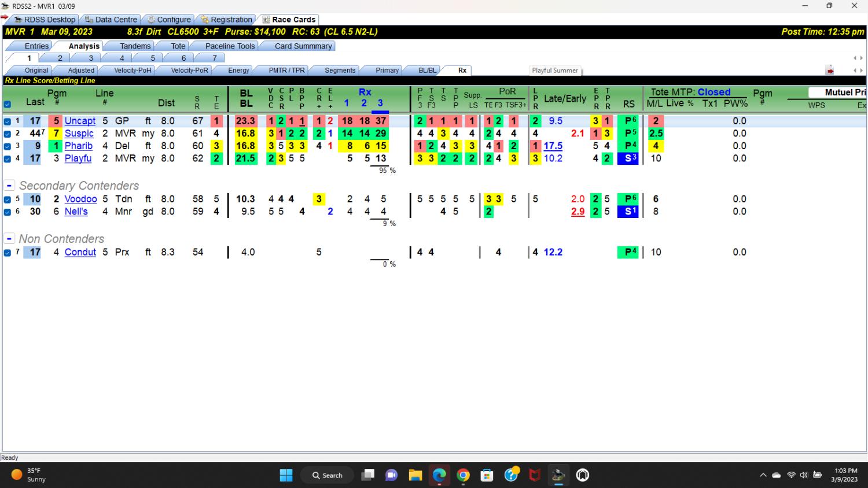
Task: Click the red arrow icon near Playful Summer
Action: point(830,71)
